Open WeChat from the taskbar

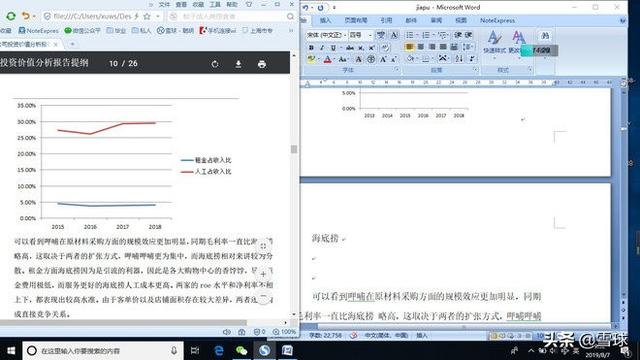242,350
